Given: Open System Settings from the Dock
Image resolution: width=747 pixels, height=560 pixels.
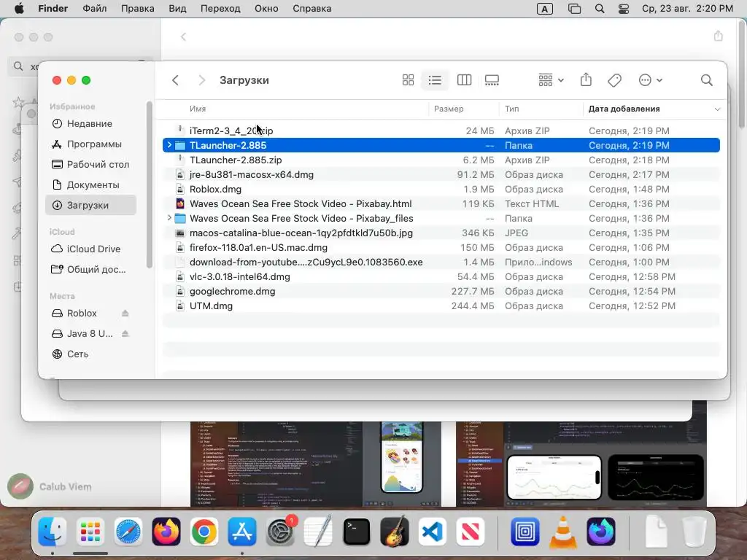Looking at the screenshot, I should click(280, 532).
